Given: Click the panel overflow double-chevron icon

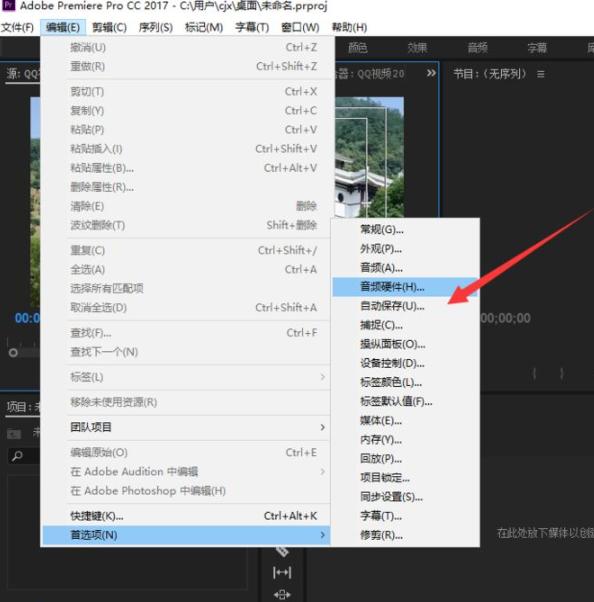Looking at the screenshot, I should 431,73.
